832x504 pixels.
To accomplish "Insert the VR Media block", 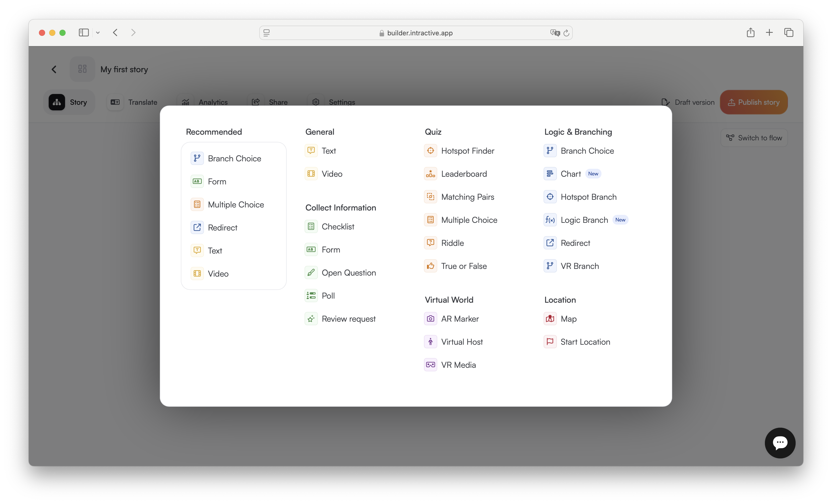I will tap(458, 365).
